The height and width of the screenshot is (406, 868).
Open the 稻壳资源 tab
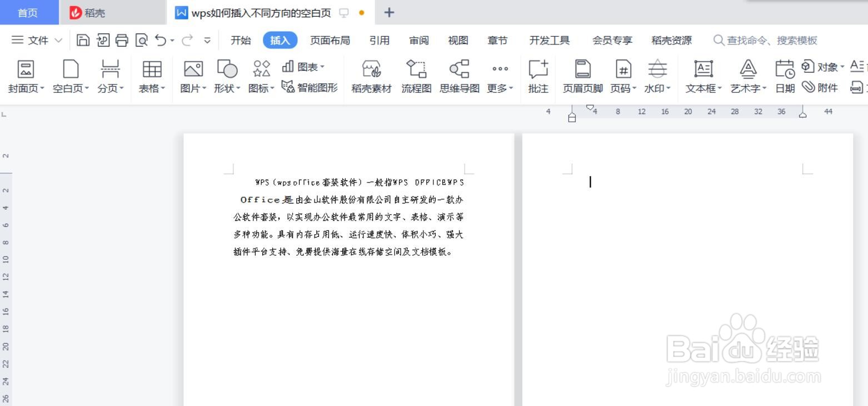point(672,40)
